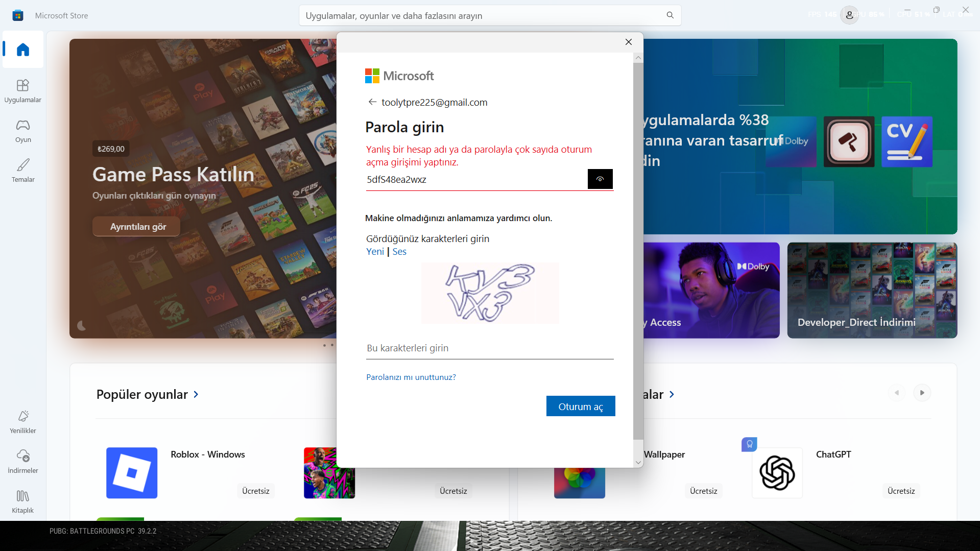This screenshot has height=551, width=980.
Task: Click the carousel previous arrow button
Action: [x=897, y=393]
